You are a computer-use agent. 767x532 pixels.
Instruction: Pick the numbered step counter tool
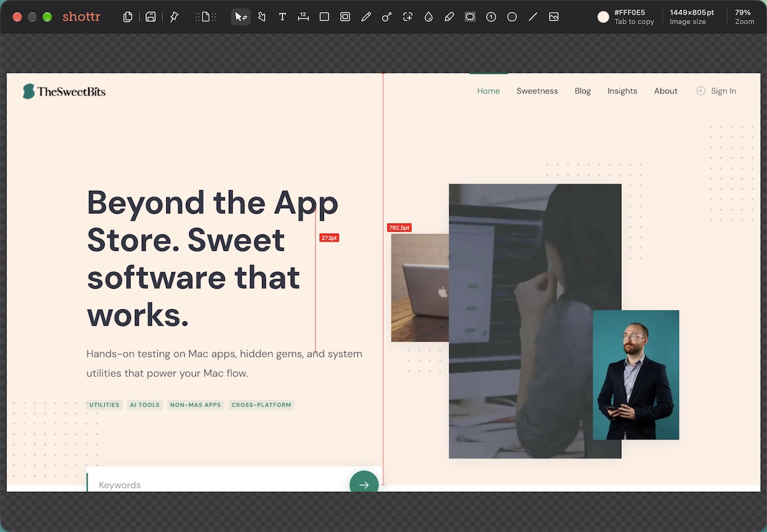pos(491,17)
